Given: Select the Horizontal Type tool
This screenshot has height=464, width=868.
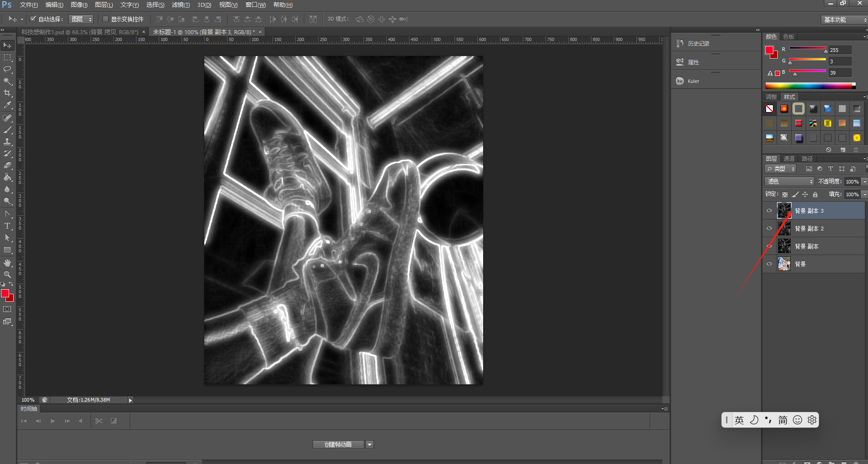Looking at the screenshot, I should (x=7, y=226).
